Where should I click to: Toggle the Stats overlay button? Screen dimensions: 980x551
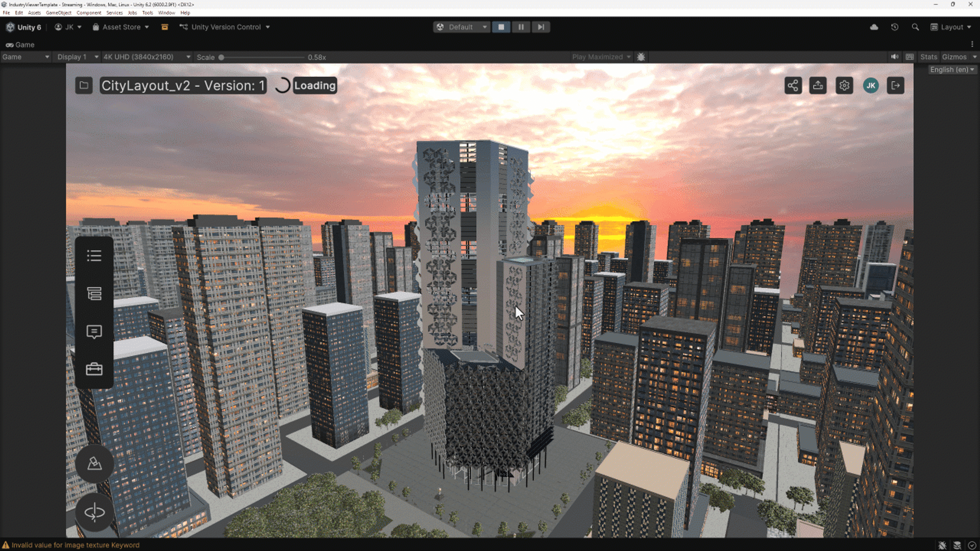click(x=928, y=57)
